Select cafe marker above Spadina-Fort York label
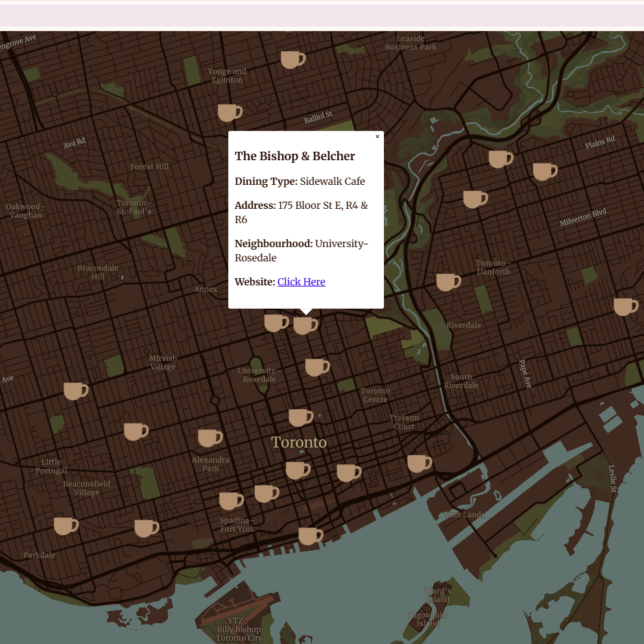Screen dimensions: 644x644 coord(230,501)
